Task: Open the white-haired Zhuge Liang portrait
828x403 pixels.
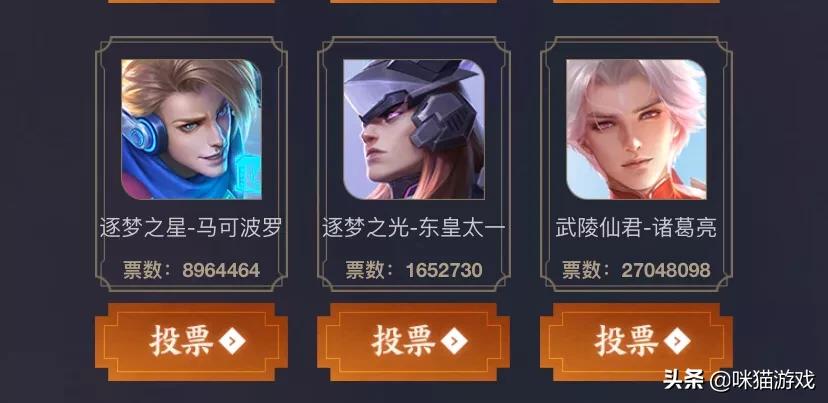Action: (x=636, y=129)
